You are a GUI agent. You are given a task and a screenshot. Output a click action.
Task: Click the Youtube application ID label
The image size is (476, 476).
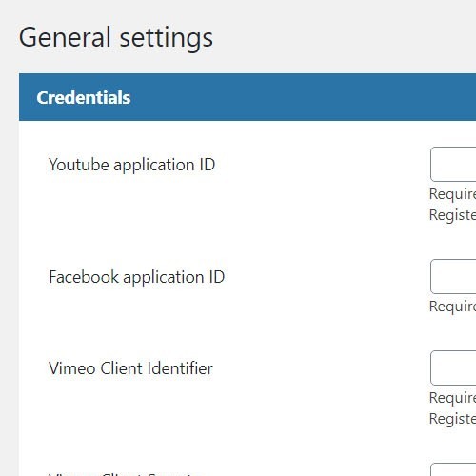click(131, 165)
